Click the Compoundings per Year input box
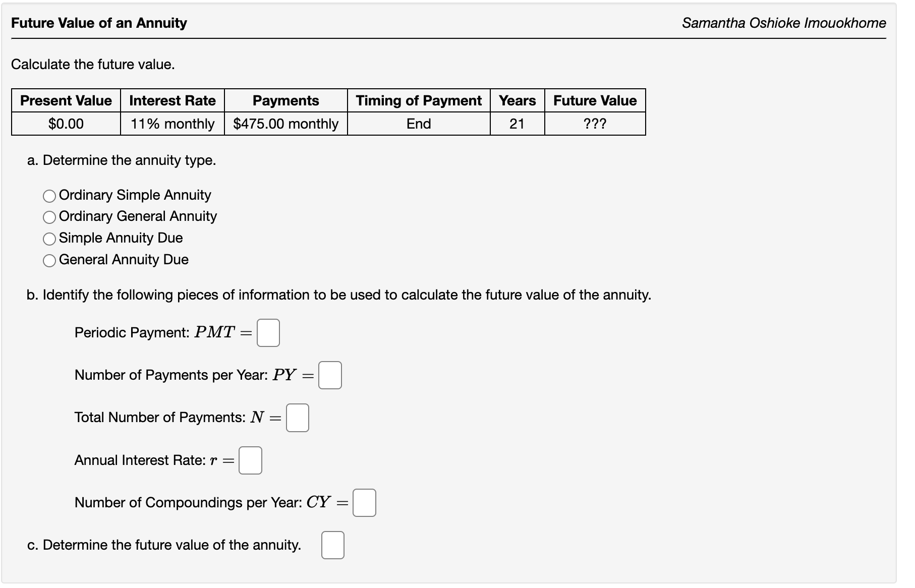This screenshot has height=588, width=915. coord(365,503)
